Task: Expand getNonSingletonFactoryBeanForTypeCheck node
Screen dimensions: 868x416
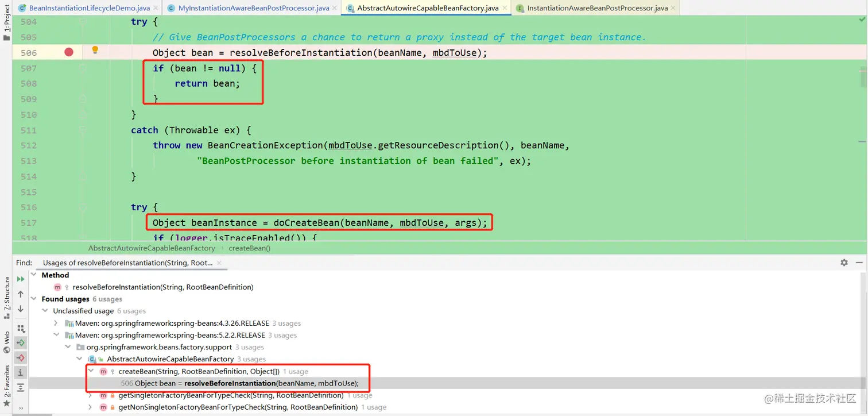Action: click(x=90, y=407)
